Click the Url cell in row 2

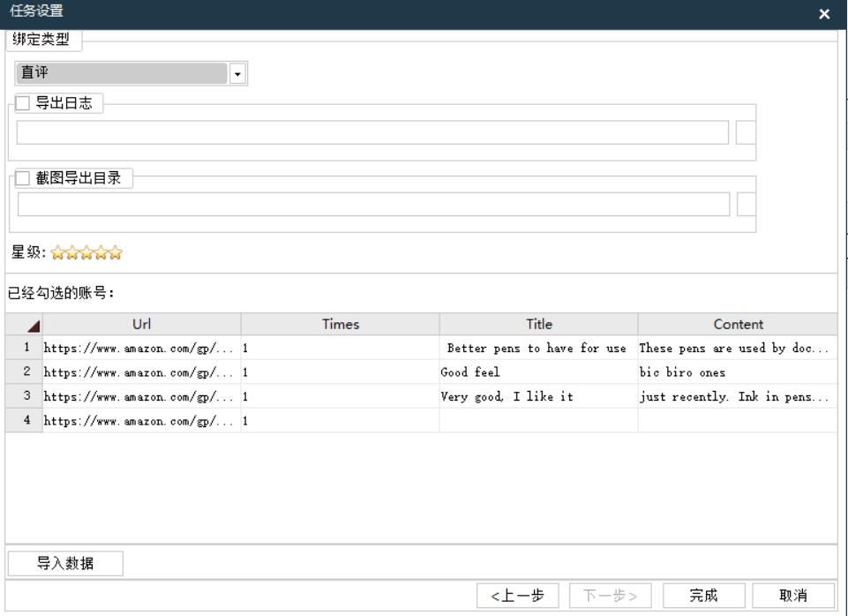pos(142,372)
